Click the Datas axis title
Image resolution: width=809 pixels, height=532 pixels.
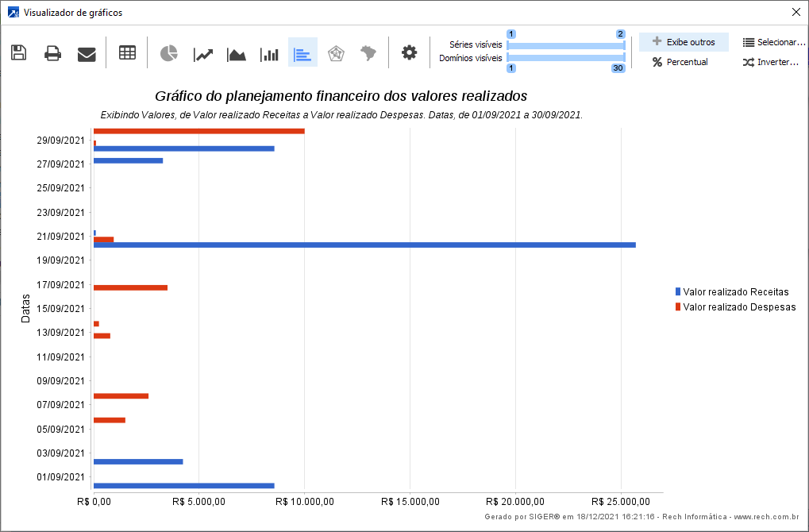[x=25, y=309]
